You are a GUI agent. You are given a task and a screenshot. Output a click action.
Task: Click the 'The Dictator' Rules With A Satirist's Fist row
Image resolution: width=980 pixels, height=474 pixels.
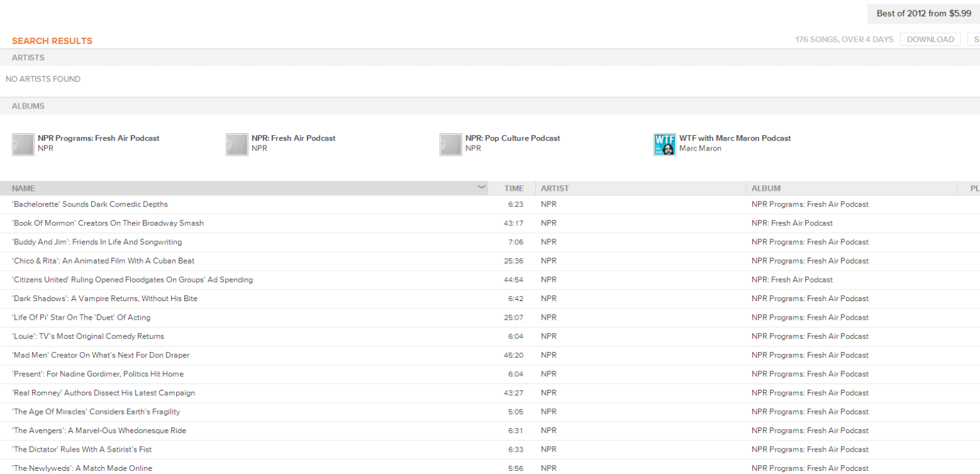pyautogui.click(x=82, y=449)
